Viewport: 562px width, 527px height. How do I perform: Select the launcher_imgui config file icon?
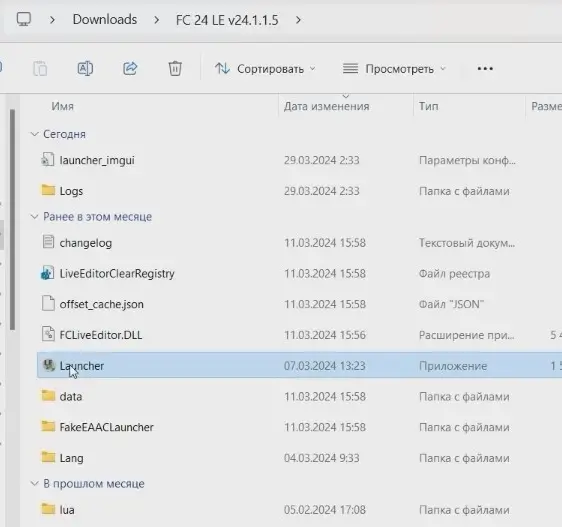click(x=48, y=160)
